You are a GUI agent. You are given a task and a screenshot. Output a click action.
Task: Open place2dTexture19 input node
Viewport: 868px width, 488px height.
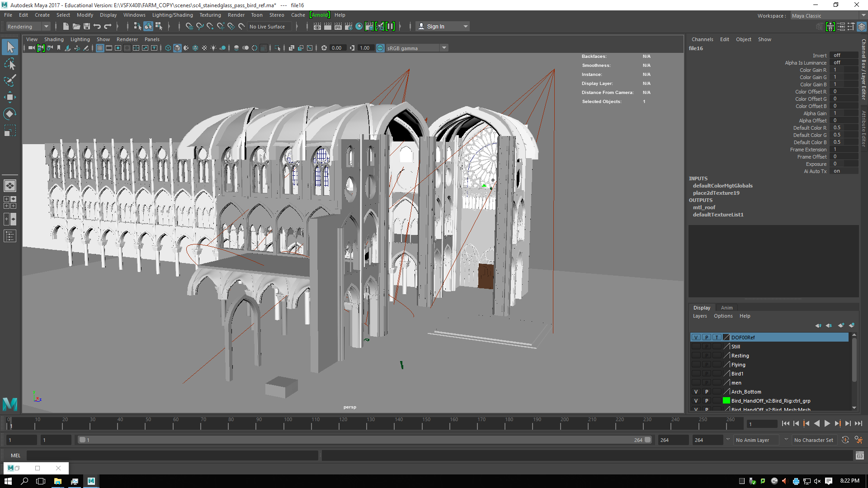click(716, 193)
